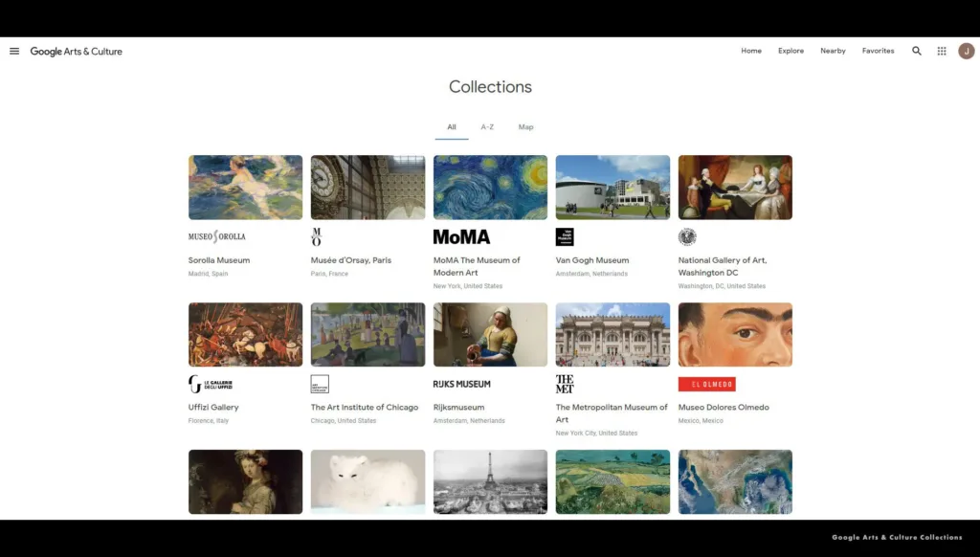Go to the Home page
This screenshot has width=980, height=557.
751,52
